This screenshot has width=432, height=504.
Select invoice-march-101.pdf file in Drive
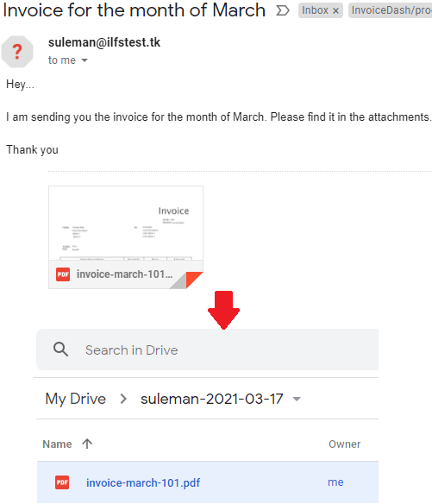click(208, 482)
